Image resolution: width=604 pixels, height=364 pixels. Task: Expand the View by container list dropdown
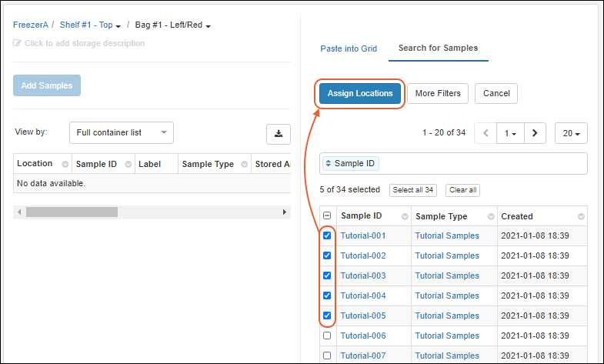[x=122, y=132]
